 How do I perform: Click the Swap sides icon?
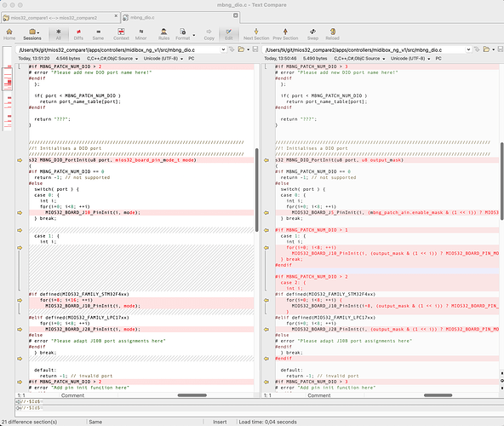[312, 34]
